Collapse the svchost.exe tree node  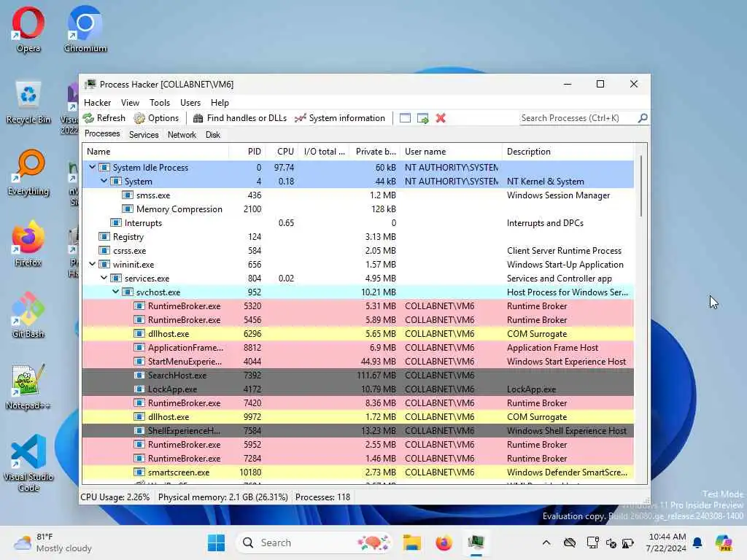coord(116,292)
